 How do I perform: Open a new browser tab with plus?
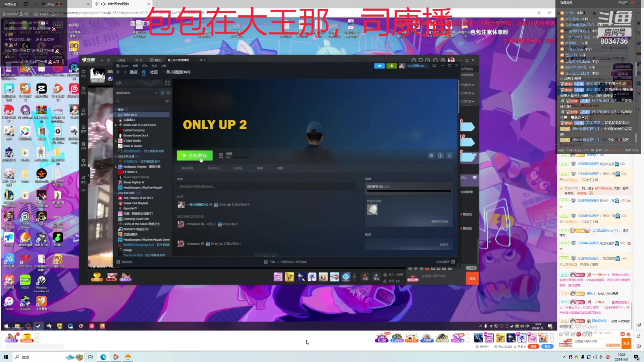pyautogui.click(x=157, y=4)
